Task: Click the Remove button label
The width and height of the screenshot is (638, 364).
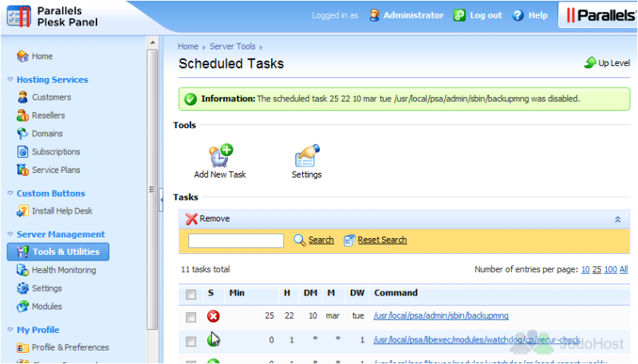Action: click(x=215, y=218)
